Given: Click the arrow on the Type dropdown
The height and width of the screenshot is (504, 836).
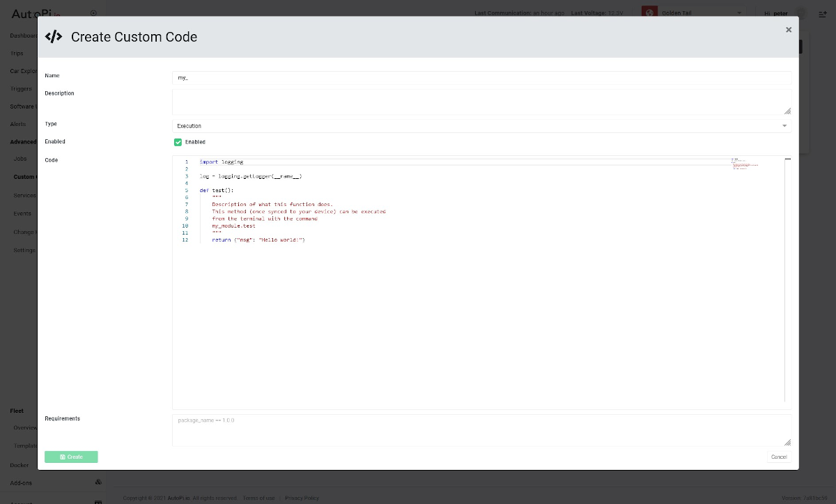Looking at the screenshot, I should click(x=784, y=126).
